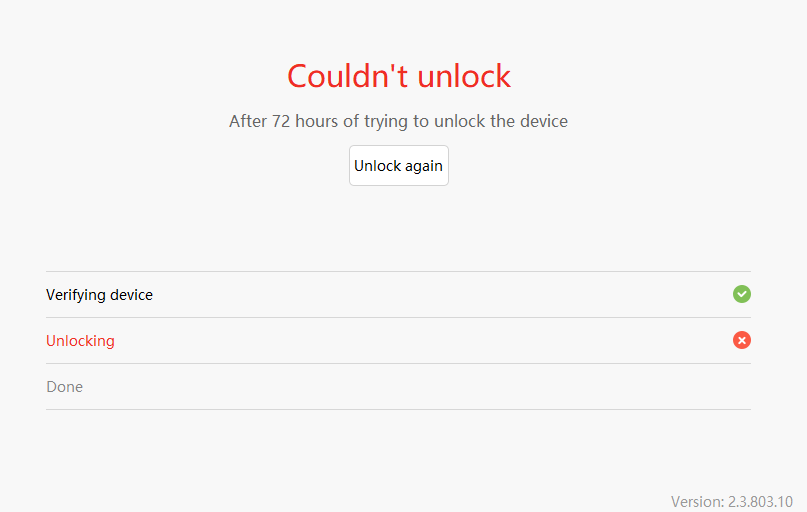Viewport: 807px width, 512px height.
Task: Select the first step in the progress list
Action: (x=99, y=295)
